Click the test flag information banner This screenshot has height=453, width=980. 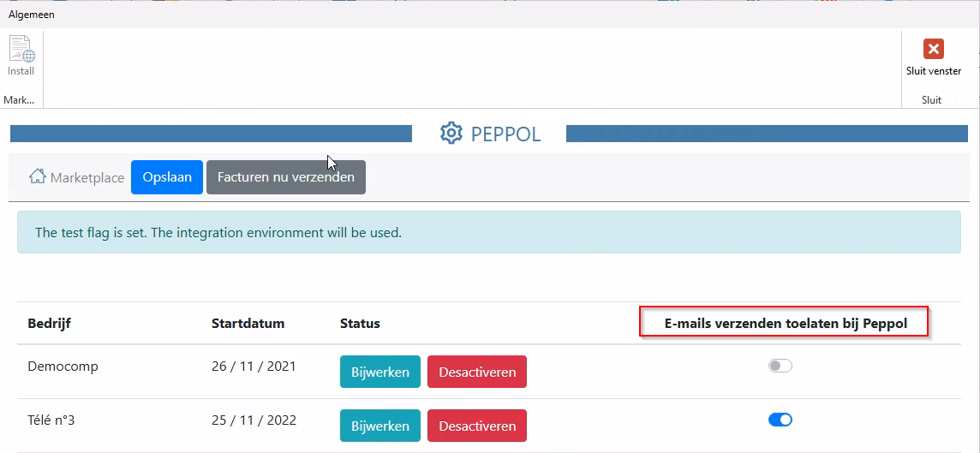(x=488, y=232)
